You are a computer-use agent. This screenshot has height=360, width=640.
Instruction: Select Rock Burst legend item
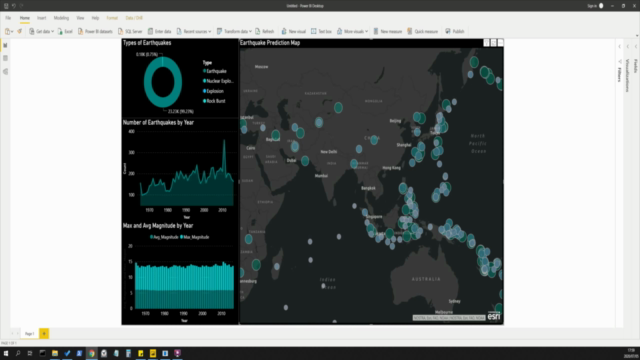214,101
